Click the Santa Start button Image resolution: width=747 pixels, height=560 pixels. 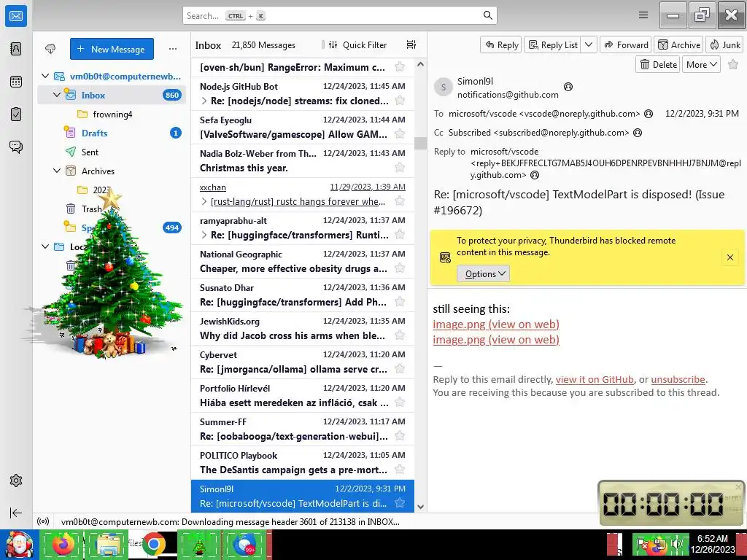point(18,545)
